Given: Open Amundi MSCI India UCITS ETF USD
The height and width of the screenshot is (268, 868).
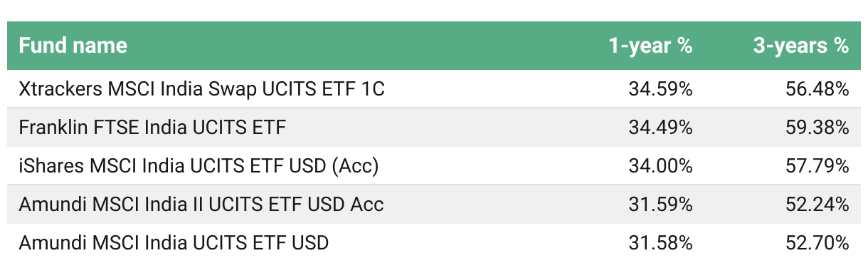Looking at the screenshot, I should point(174,243).
